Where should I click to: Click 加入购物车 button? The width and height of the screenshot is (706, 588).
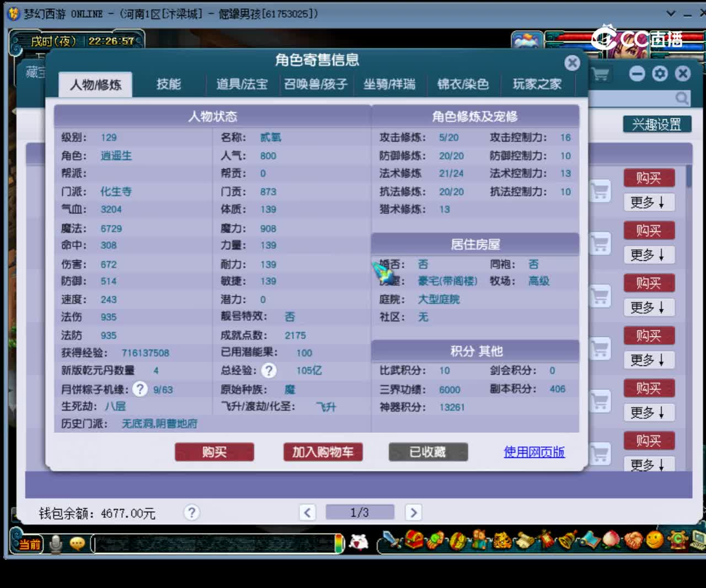point(323,452)
